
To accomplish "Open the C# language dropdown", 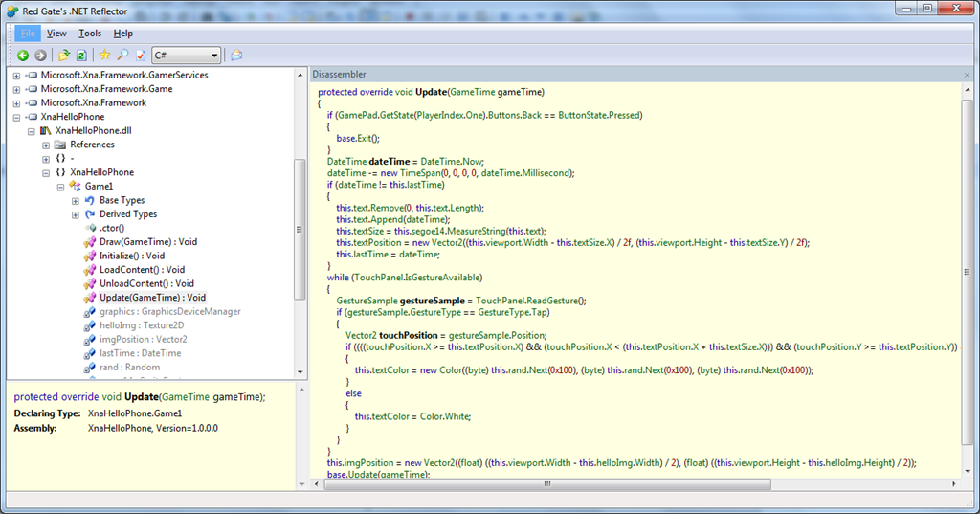I will (187, 56).
